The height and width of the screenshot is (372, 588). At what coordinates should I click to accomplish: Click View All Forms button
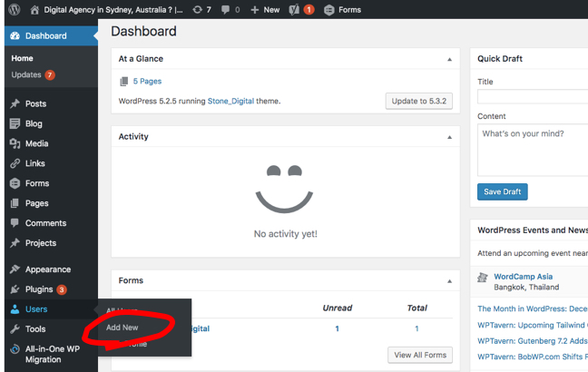point(420,355)
